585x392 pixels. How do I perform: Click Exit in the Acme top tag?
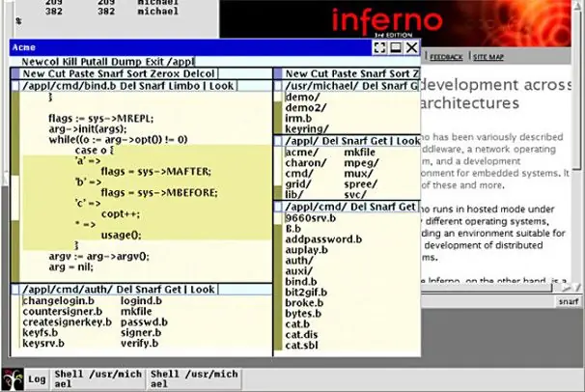click(x=154, y=62)
